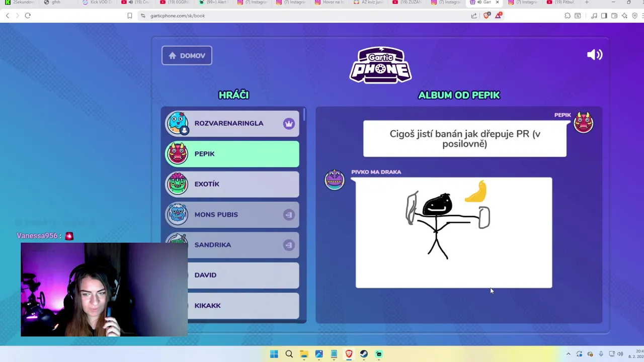This screenshot has width=644, height=362.
Task: Switch to the (99+) Alert tab
Action: [x=213, y=3]
